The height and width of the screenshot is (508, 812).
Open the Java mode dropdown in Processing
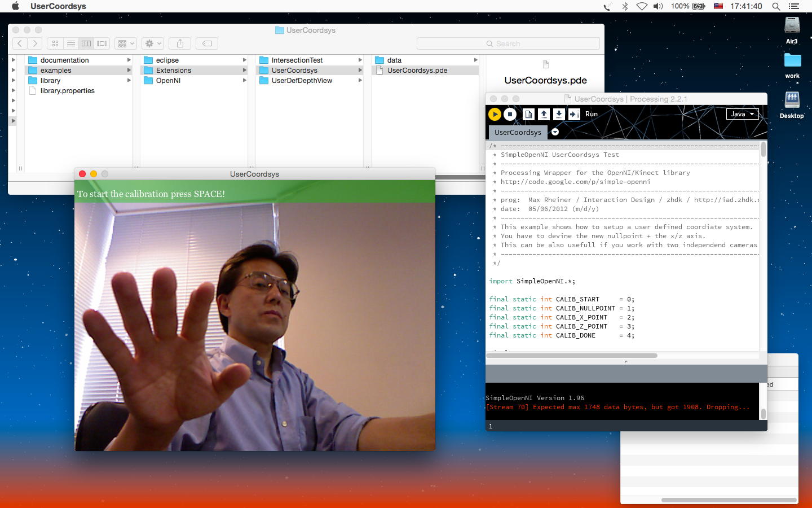pos(742,114)
